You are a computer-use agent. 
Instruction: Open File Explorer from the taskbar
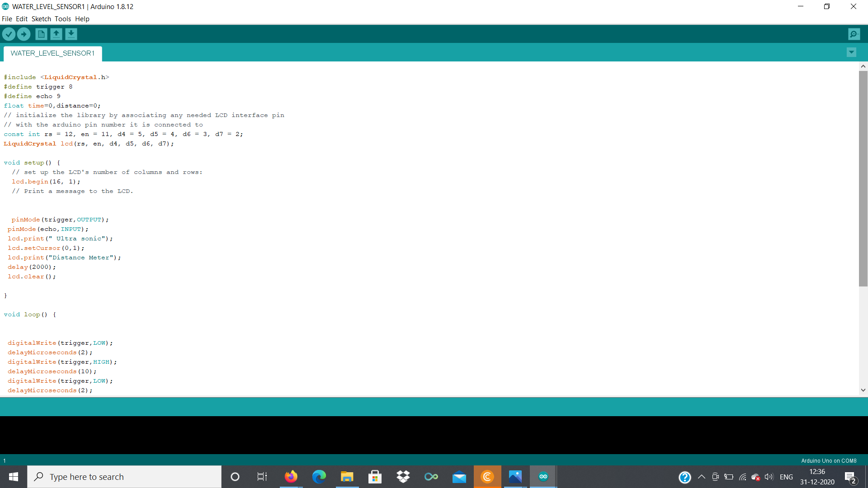(x=347, y=477)
